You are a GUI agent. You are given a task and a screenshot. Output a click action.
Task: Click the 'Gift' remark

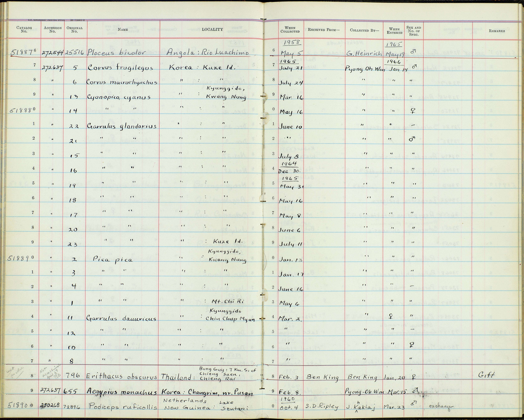click(486, 375)
